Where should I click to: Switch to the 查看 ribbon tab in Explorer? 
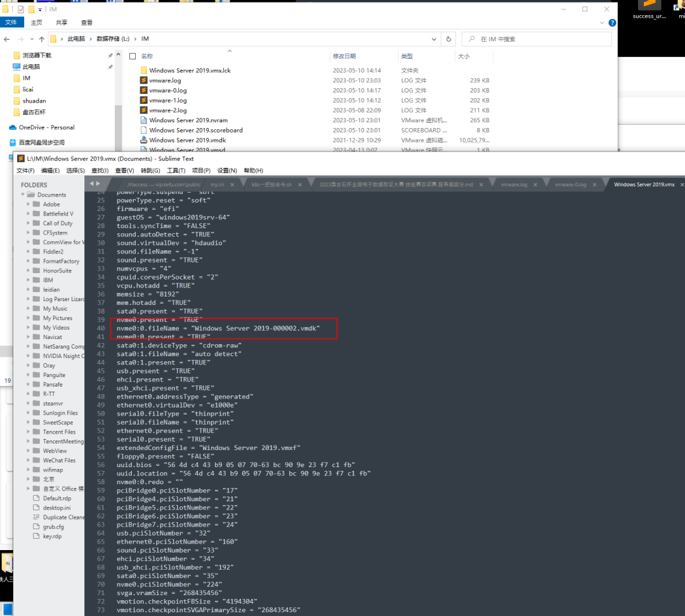86,23
